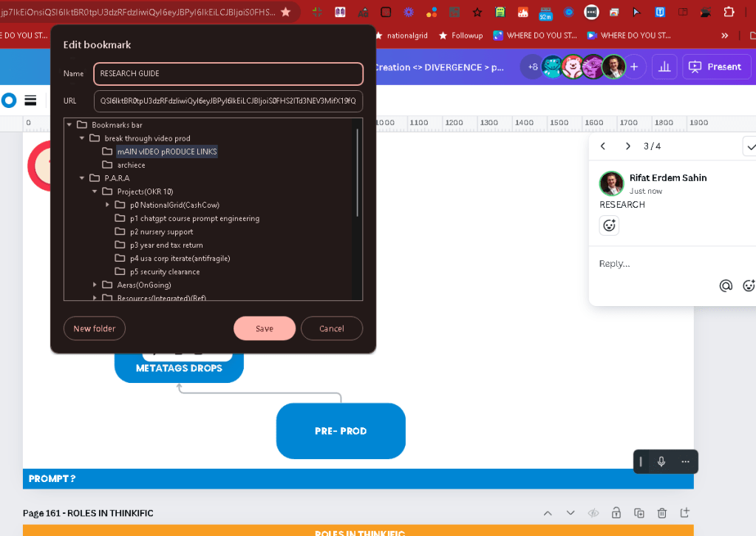Go to next comment with right chevron

pyautogui.click(x=627, y=146)
